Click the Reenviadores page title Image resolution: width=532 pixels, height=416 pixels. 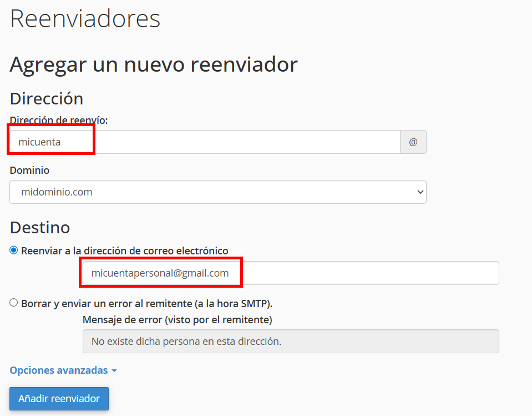tap(85, 19)
